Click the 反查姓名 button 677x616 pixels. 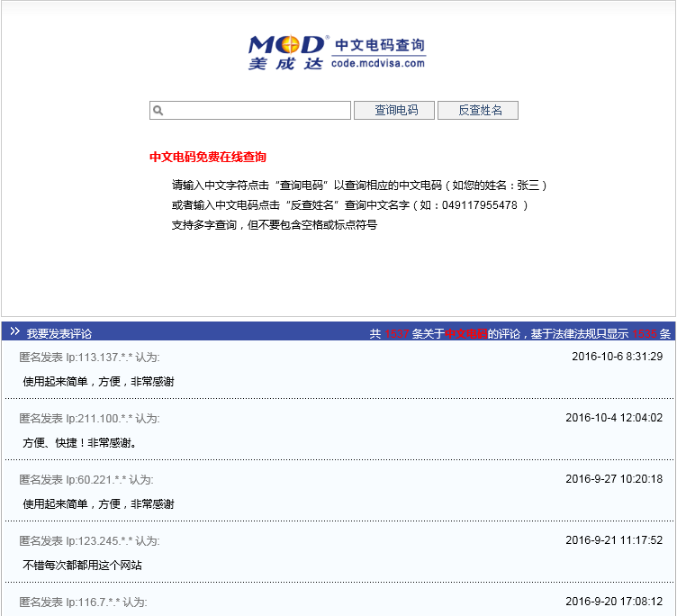(x=478, y=110)
